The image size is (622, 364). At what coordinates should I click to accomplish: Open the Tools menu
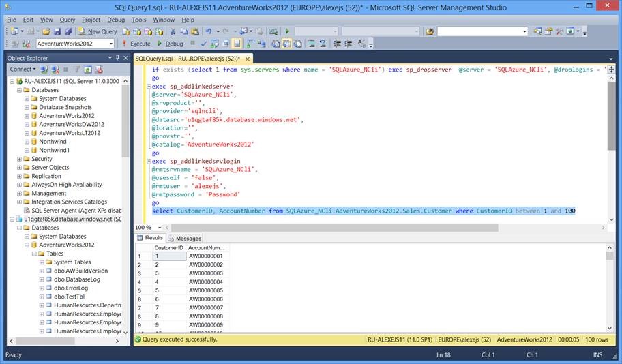(139, 20)
